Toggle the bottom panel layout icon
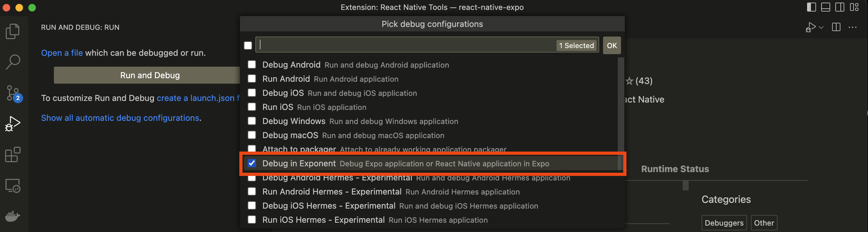Viewport: 868px width, 232px height. [x=826, y=7]
